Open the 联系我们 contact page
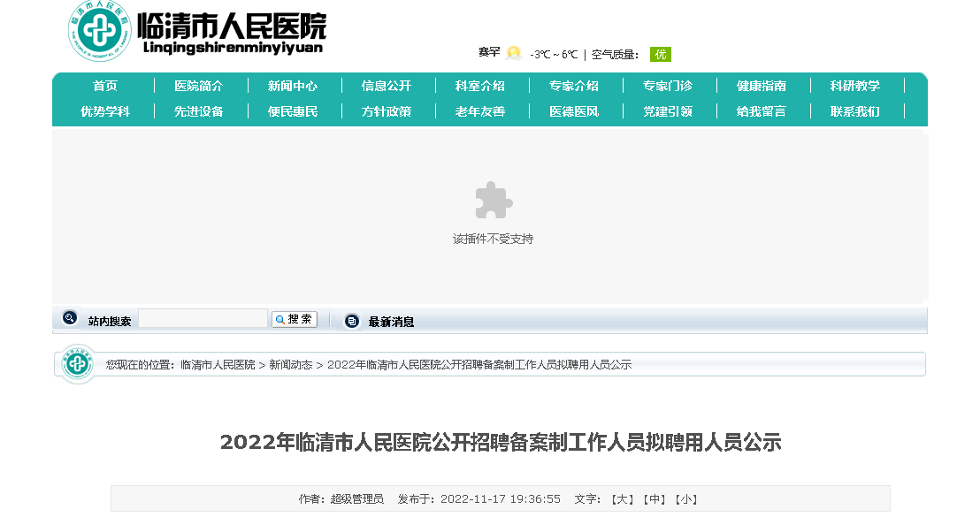980x517 pixels. pyautogui.click(x=854, y=111)
